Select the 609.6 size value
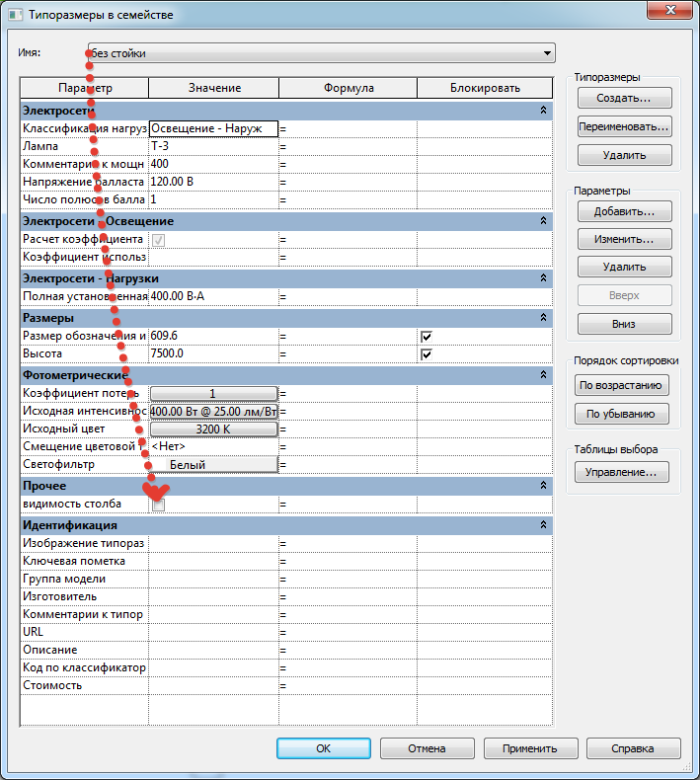The height and width of the screenshot is (780, 700). coord(213,336)
